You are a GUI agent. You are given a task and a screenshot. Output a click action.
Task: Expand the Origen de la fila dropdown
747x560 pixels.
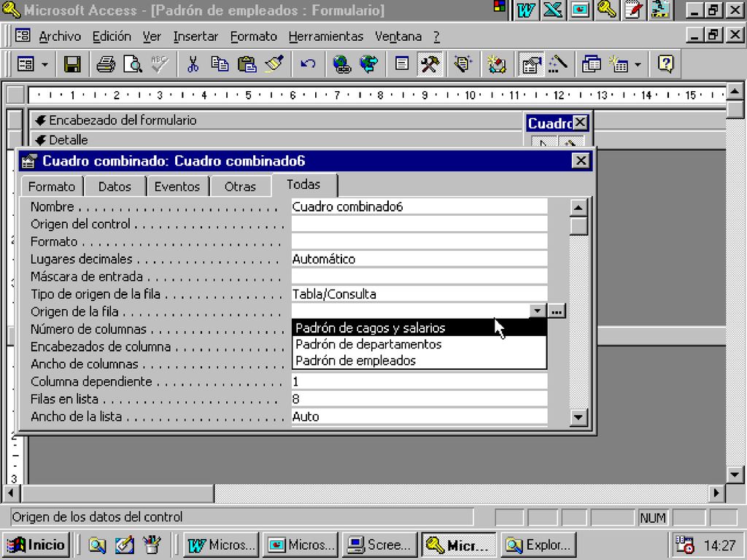click(538, 311)
